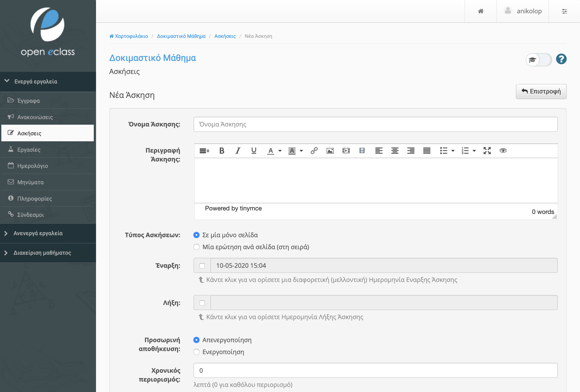Open the anikolop user menu
580x392 pixels.
[x=523, y=11]
